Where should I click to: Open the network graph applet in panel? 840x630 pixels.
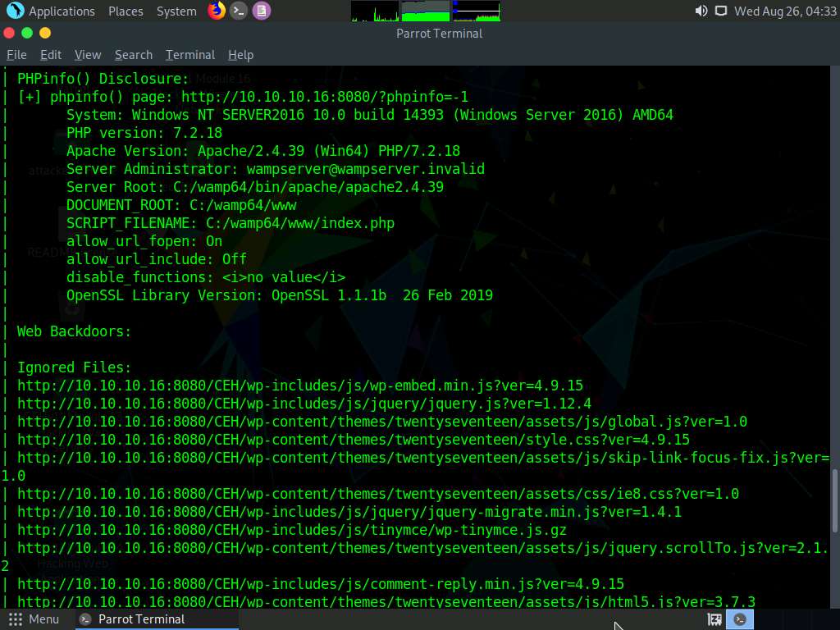click(477, 11)
